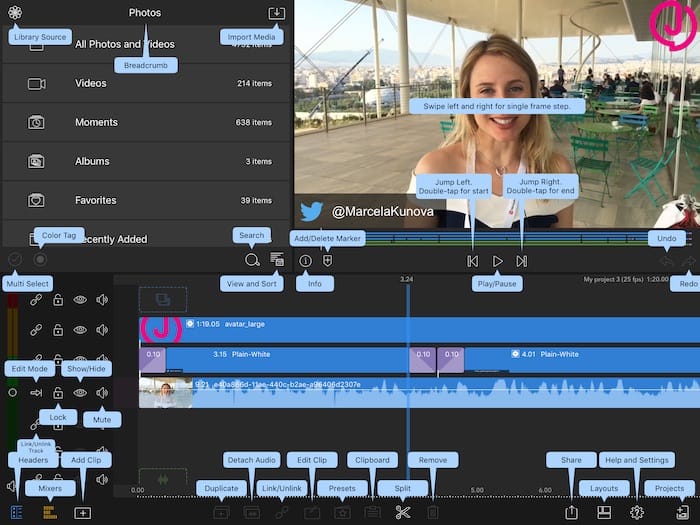Split the clip with the scissors tool
Image resolution: width=700 pixels, height=525 pixels.
[403, 512]
